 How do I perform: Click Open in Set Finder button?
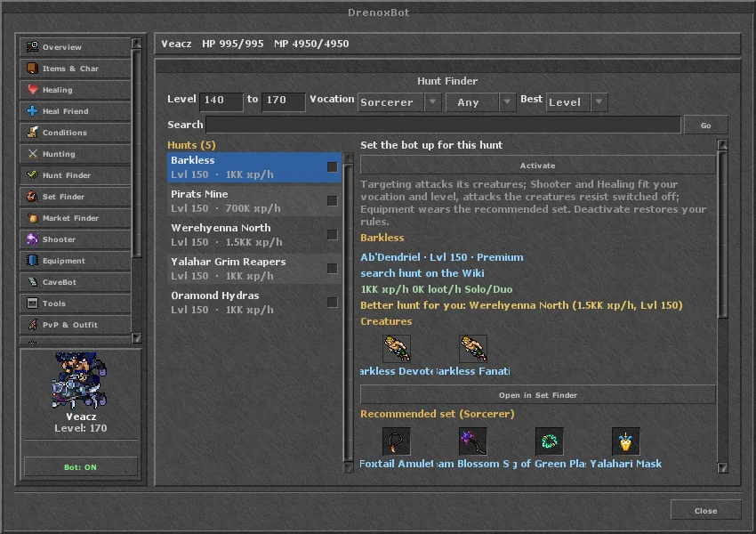[537, 394]
